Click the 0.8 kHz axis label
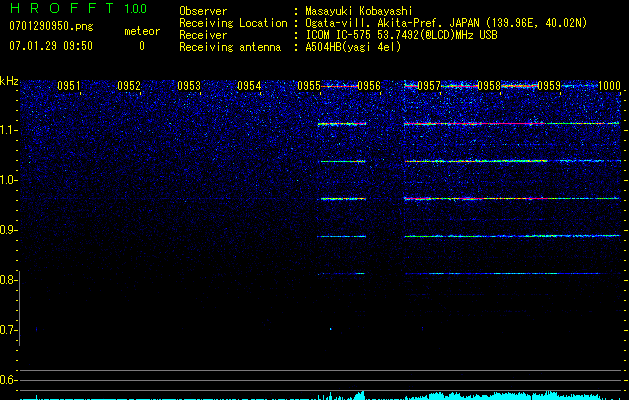The width and height of the screenshot is (629, 400). (6, 280)
